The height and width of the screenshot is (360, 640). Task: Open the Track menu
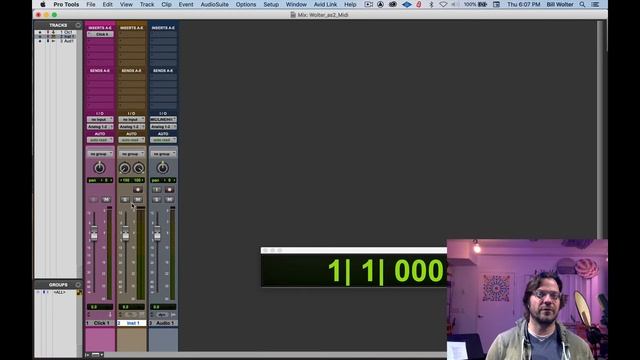pos(147,4)
